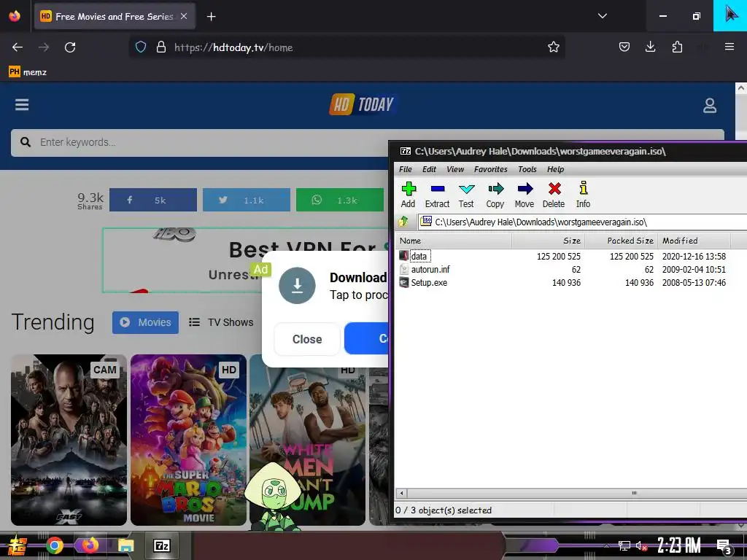Click the 7-Zip taskbar icon
The width and height of the screenshot is (747, 560).
pyautogui.click(x=161, y=545)
